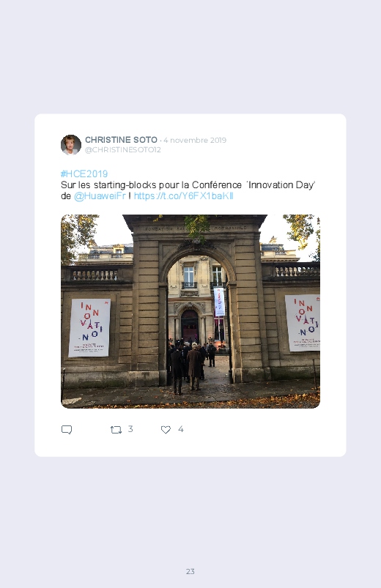The height and width of the screenshot is (588, 381).
Task: Click the left INNOVATION poster in the photo
Action: [x=89, y=328]
